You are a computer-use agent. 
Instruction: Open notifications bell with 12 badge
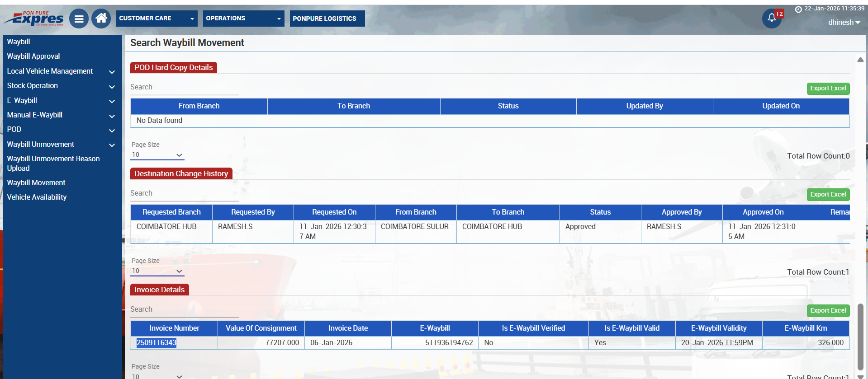772,18
